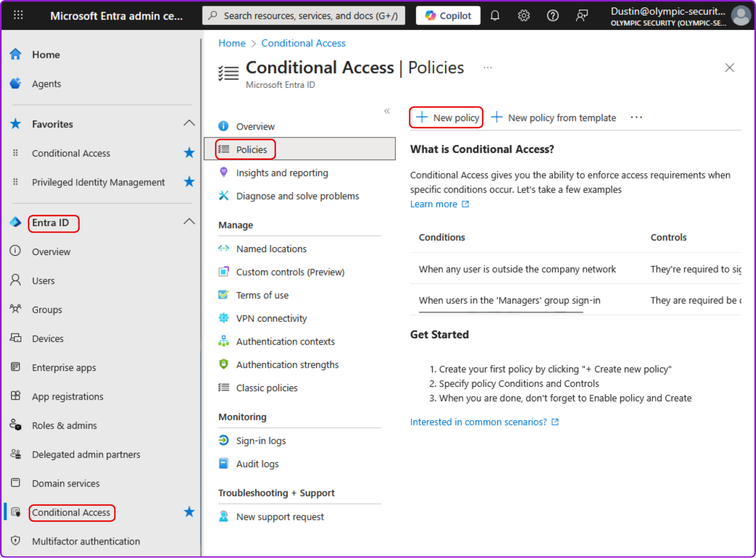
Task: Toggle star on bottom Conditional Access item
Action: 189,512
